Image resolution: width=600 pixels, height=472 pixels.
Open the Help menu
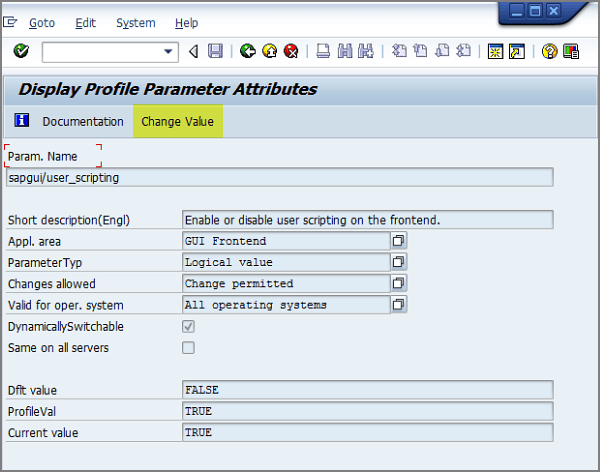click(x=187, y=23)
